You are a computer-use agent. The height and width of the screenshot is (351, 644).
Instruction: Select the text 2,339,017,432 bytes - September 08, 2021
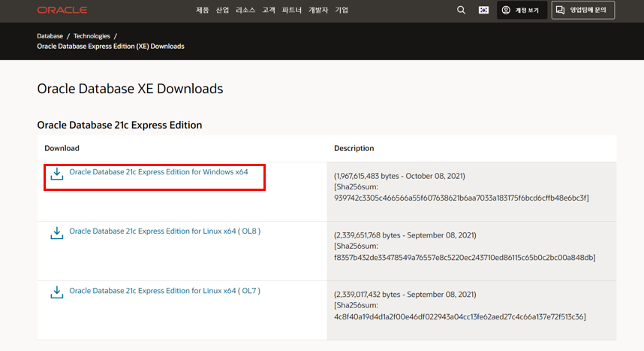405,295
